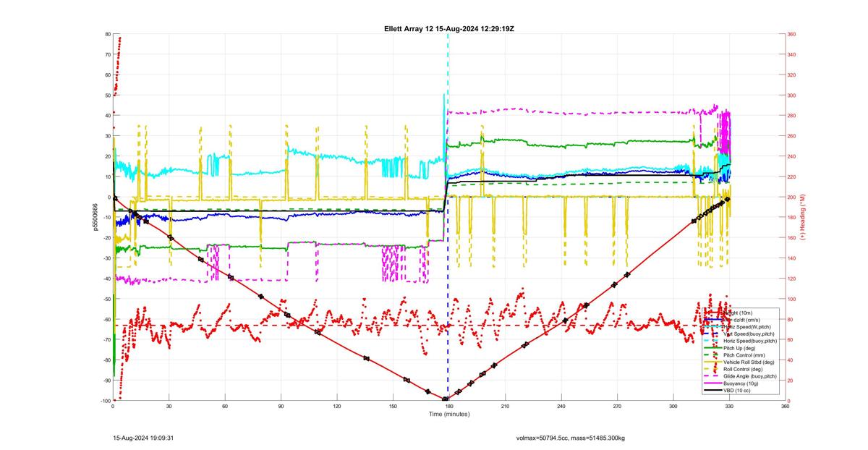
Task: Click the x-axis tick label '90'
Action: coord(281,407)
